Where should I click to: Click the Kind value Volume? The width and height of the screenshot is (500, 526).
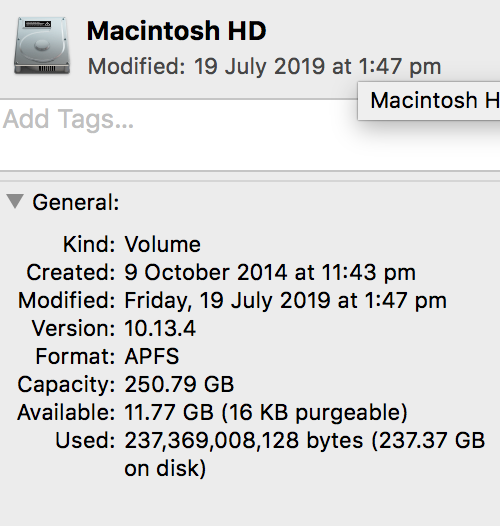coord(163,244)
